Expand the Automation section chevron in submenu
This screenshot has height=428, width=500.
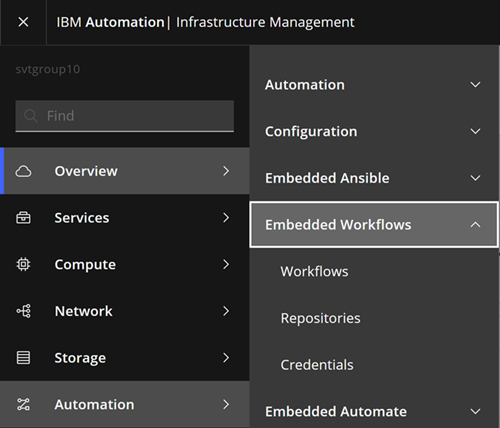tap(475, 85)
